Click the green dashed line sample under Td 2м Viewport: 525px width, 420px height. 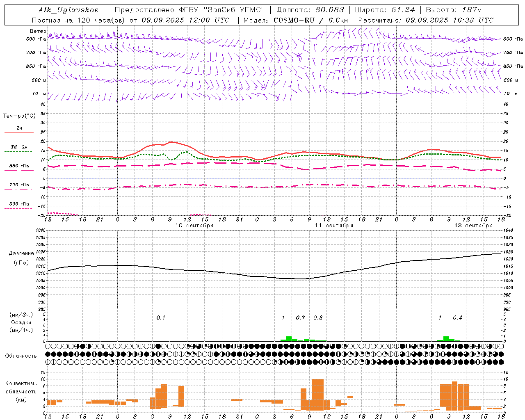point(18,151)
